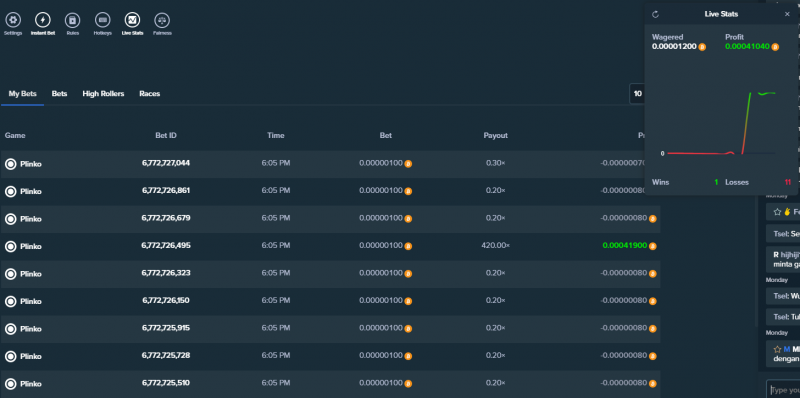The image size is (800, 398).
Task: Click the Bet ID column header
Action: (x=166, y=136)
